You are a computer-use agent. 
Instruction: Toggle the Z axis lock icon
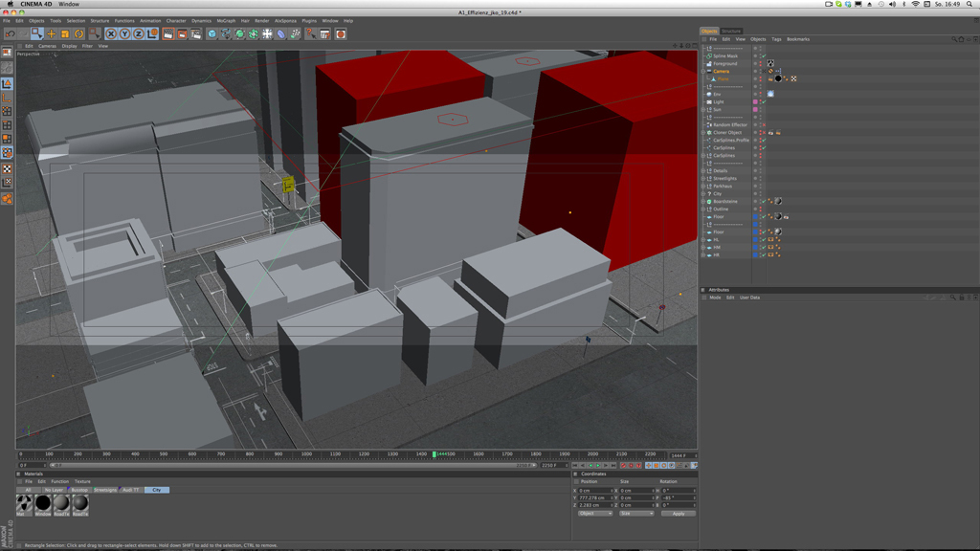pos(138,34)
